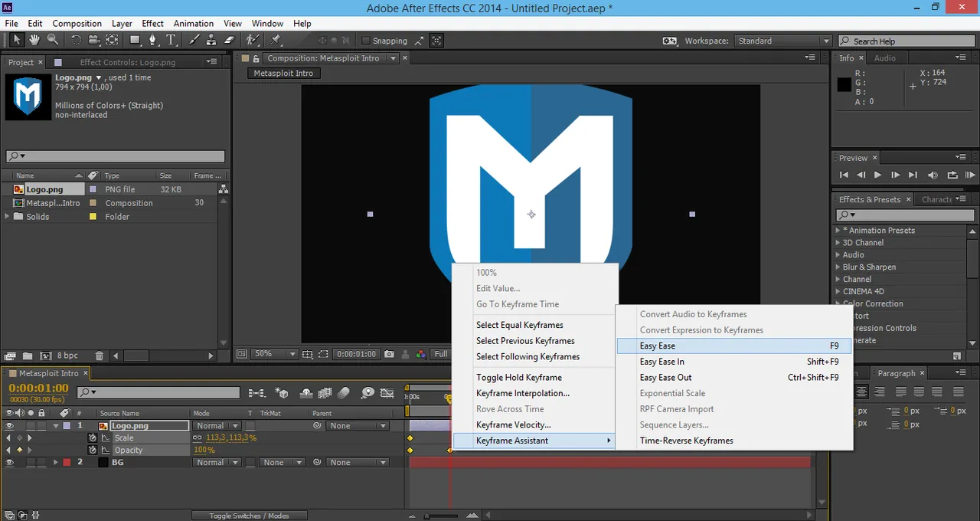Screen dimensions: 980x521
Task: Select the Pan Behind anchor point tool
Action: [113, 41]
